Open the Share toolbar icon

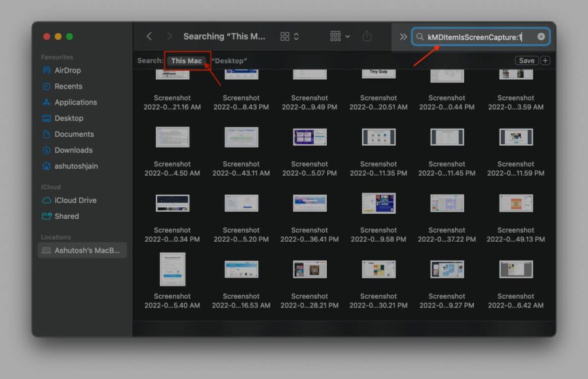point(367,36)
